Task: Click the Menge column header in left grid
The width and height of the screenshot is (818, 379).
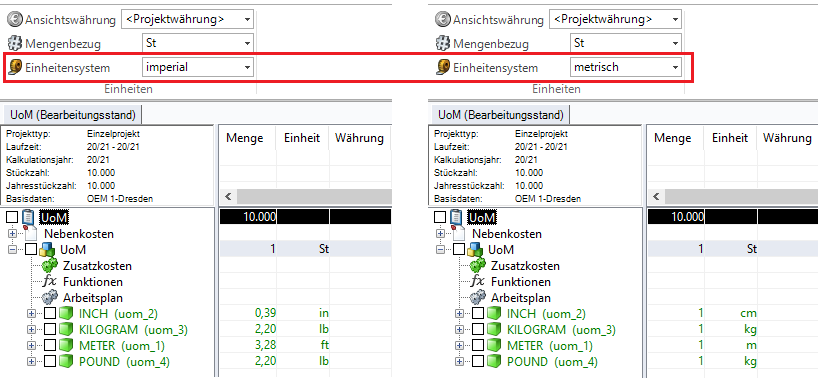Action: pyautogui.click(x=244, y=138)
